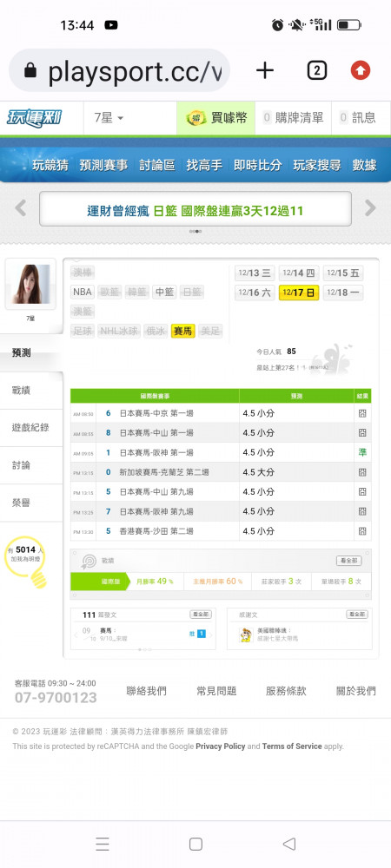This screenshot has height=868, width=391.
Task: Click the 玩運彩 site logo
Action: pyautogui.click(x=34, y=118)
